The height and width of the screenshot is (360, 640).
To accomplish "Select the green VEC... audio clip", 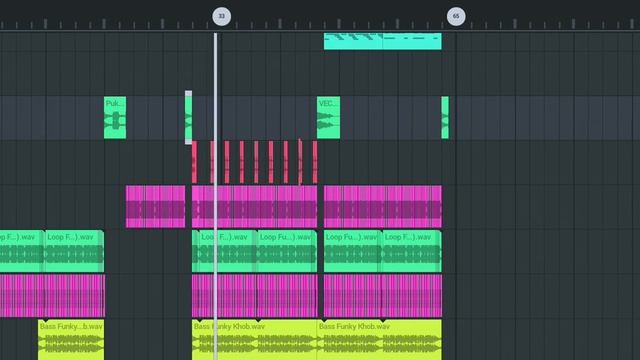I will (x=329, y=118).
